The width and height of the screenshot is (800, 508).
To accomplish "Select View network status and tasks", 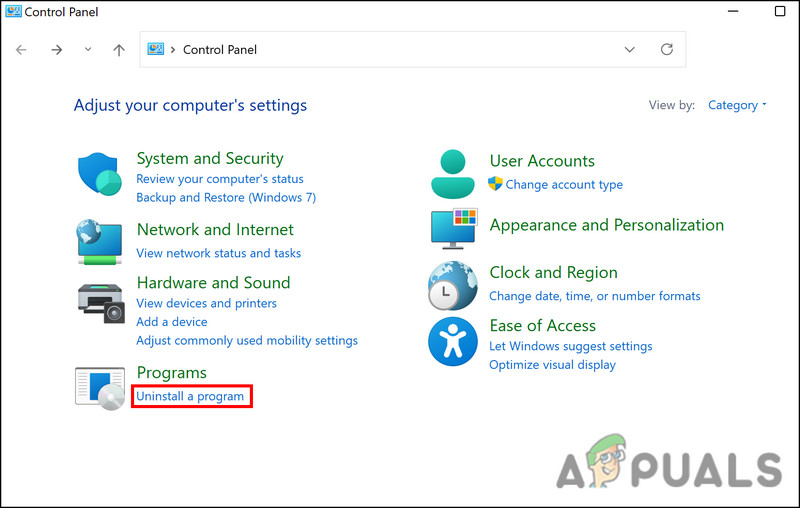I will (x=218, y=254).
